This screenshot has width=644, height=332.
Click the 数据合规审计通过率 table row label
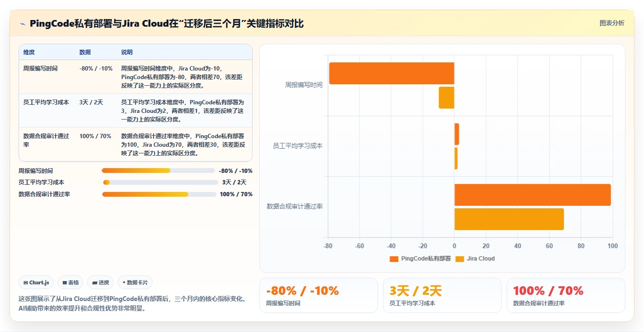[46, 140]
